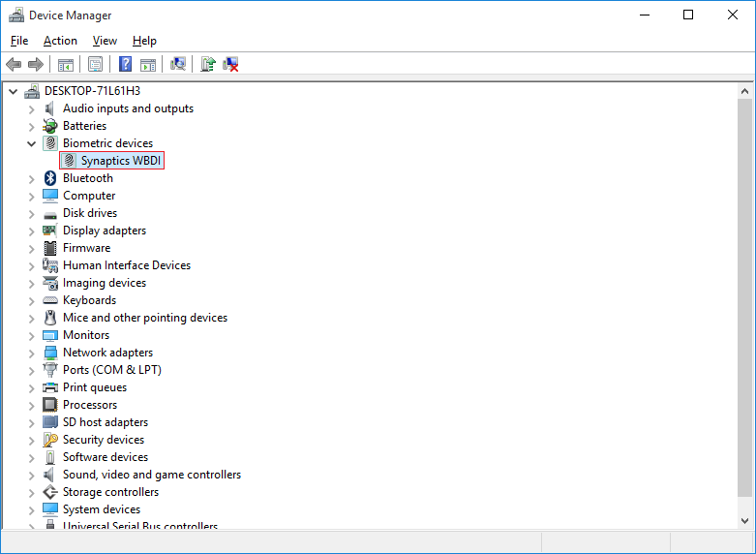Click the Update device driver icon
The image size is (756, 554).
click(207, 64)
